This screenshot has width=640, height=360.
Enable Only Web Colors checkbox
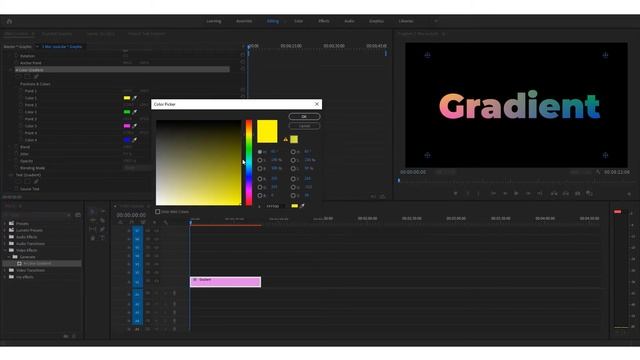158,212
